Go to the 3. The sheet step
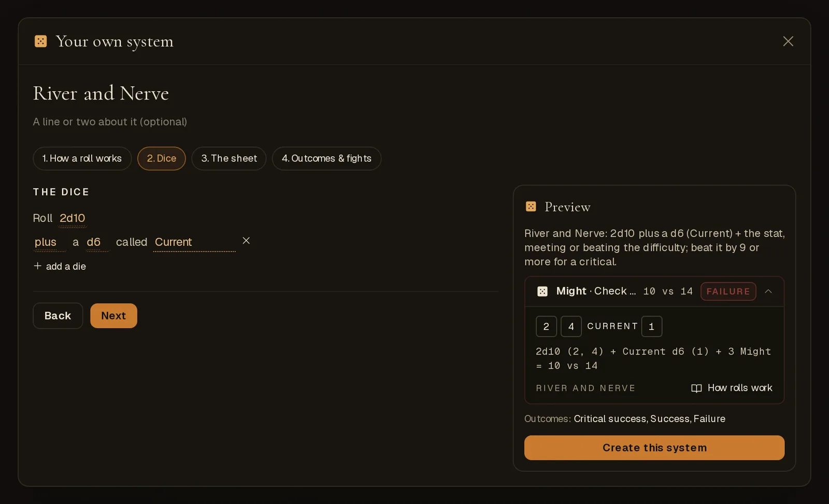 (229, 159)
